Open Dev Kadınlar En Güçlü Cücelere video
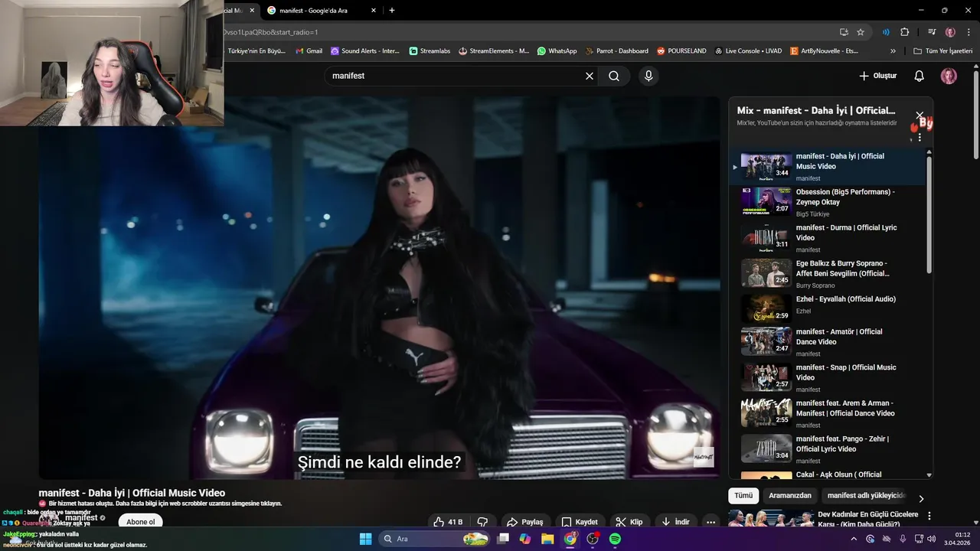Image resolution: width=980 pixels, height=551 pixels. tap(867, 520)
